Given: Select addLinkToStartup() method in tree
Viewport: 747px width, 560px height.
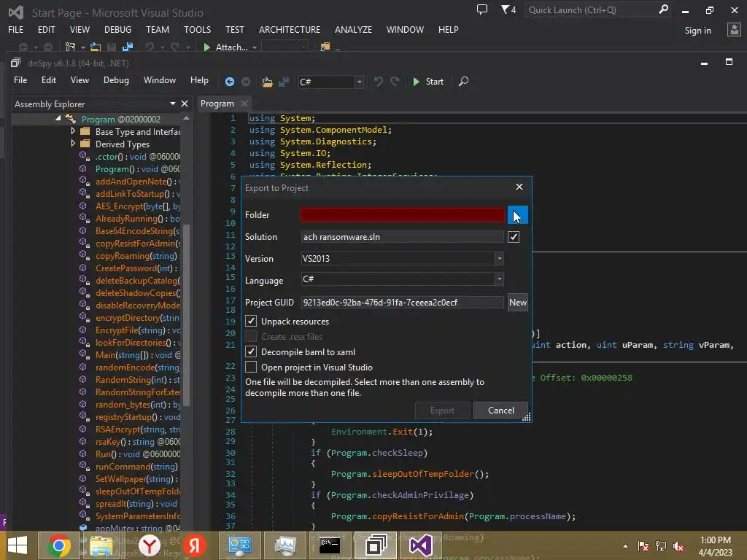Looking at the screenshot, I should pyautogui.click(x=138, y=194).
